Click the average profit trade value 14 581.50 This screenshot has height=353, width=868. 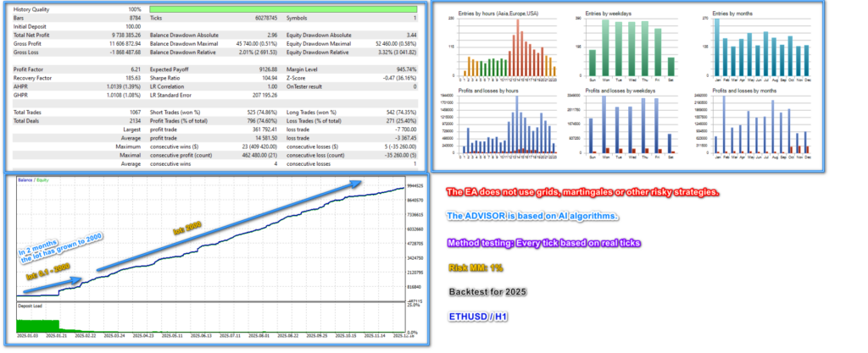(267, 137)
